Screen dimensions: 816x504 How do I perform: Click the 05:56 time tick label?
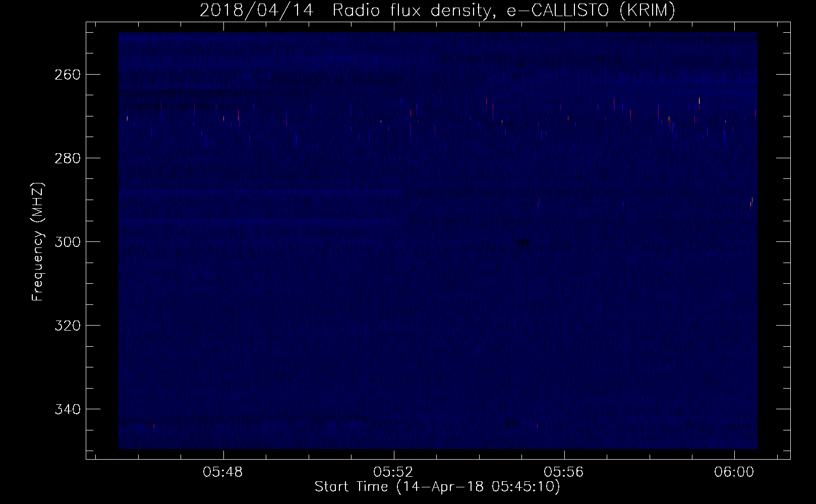(x=564, y=472)
